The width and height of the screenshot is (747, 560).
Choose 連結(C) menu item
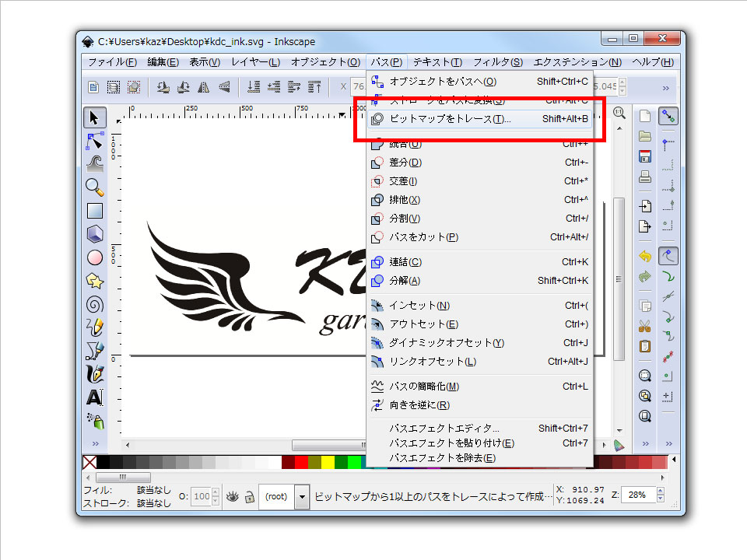[x=480, y=262]
